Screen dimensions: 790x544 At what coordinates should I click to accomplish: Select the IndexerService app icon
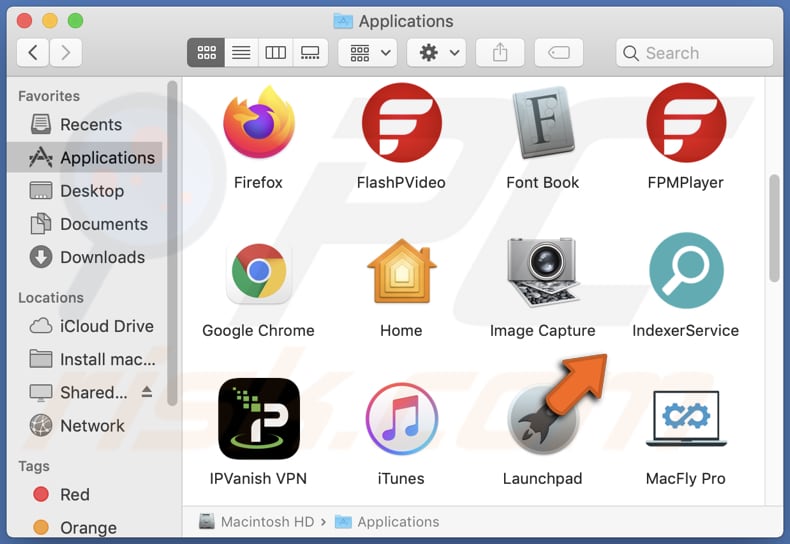tap(686, 270)
